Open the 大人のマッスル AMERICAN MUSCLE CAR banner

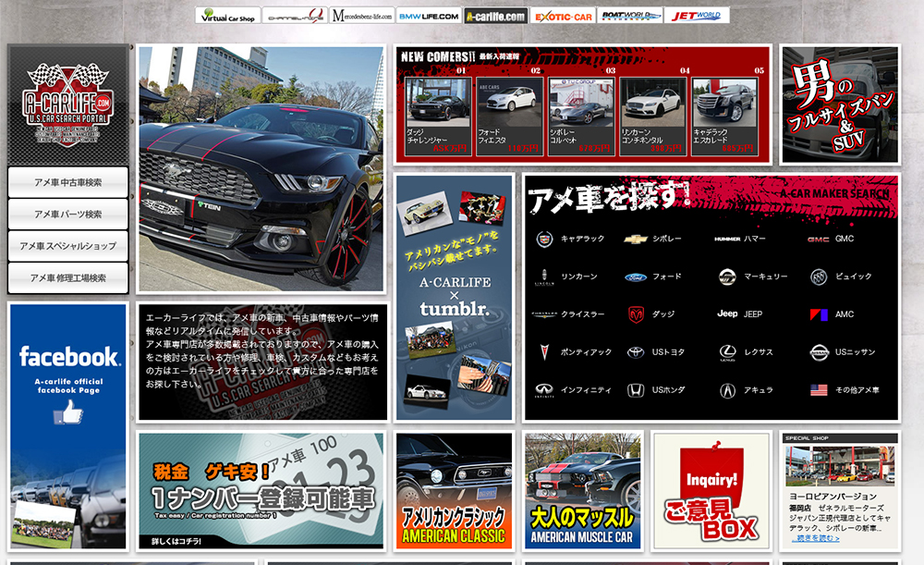point(582,491)
